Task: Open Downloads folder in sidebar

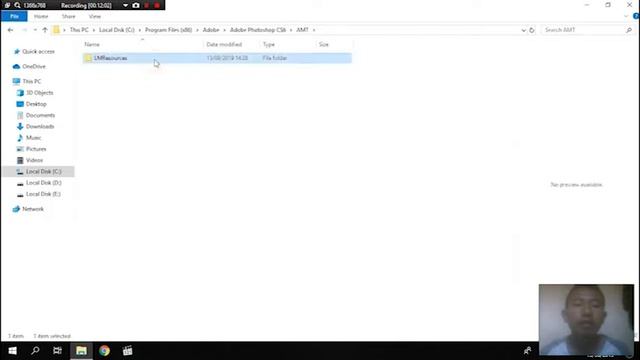Action: tap(40, 127)
